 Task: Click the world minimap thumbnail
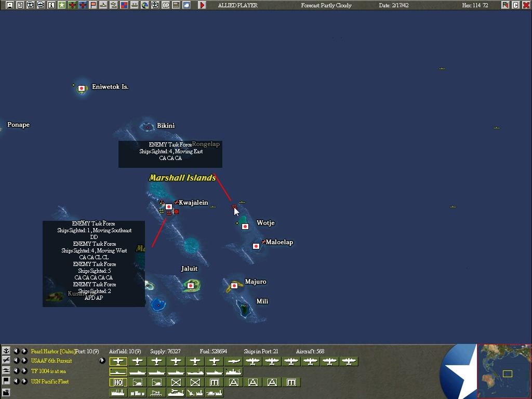click(x=504, y=371)
